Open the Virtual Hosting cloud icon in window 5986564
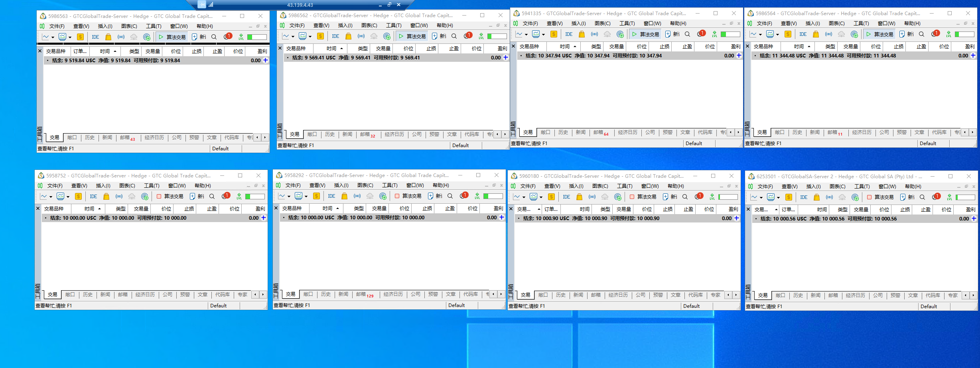This screenshot has width=980, height=368. 842,34
